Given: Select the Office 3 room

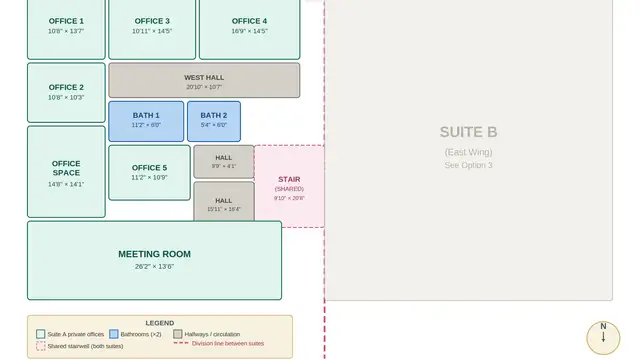Looking at the screenshot, I should pos(152,29).
